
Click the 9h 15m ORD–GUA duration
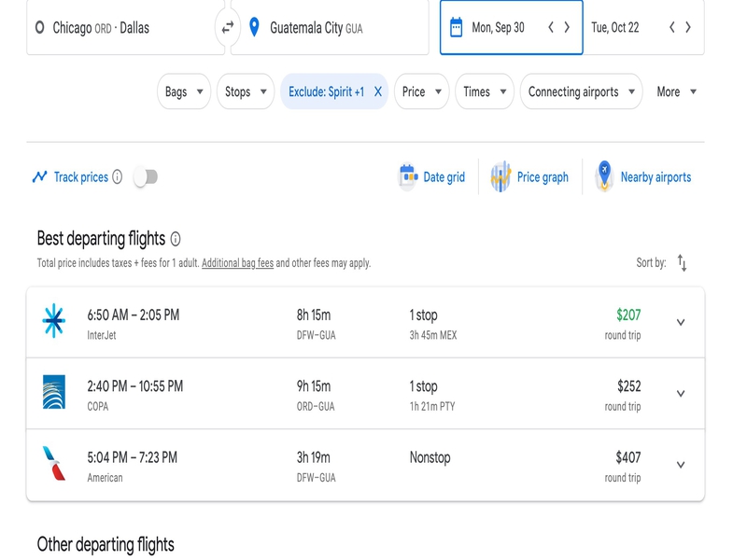pyautogui.click(x=316, y=395)
